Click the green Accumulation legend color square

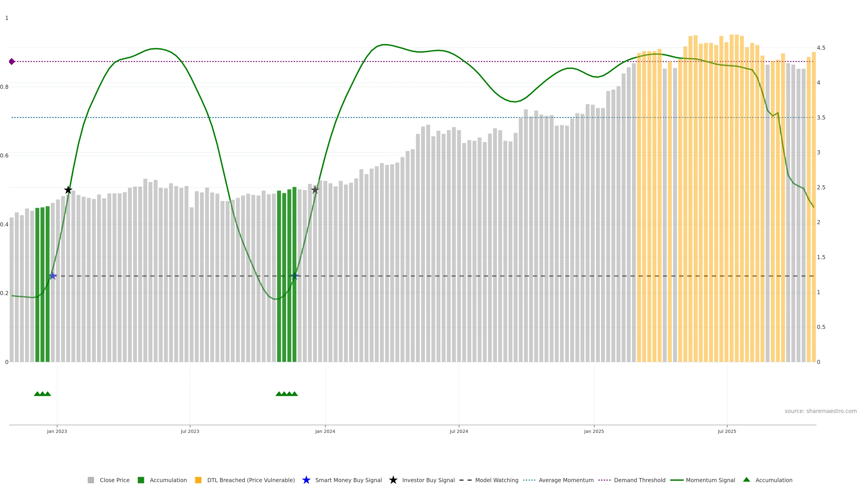pyautogui.click(x=141, y=480)
